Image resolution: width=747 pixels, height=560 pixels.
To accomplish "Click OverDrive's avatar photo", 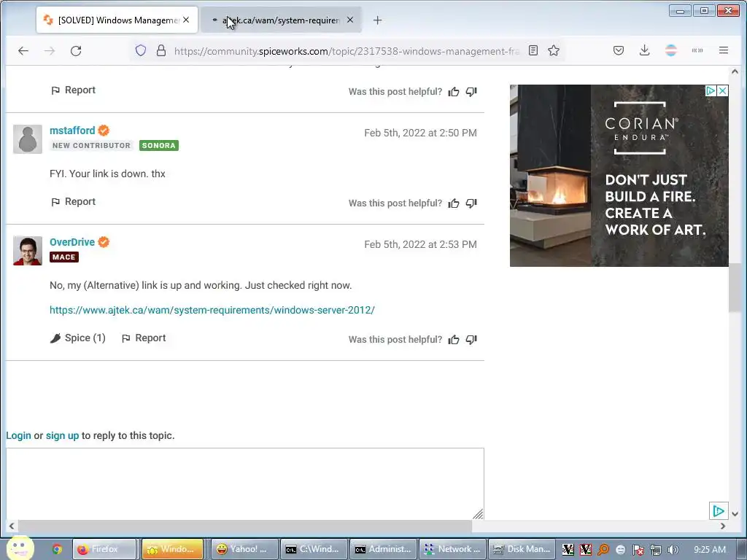I will point(28,251).
